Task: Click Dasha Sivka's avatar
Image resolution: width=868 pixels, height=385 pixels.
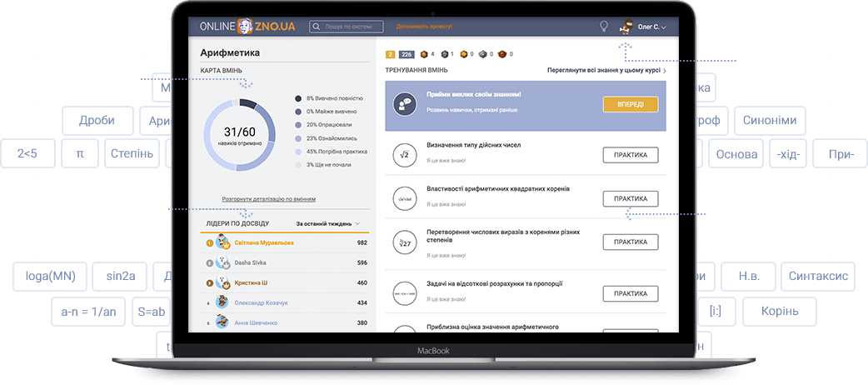Action: click(x=222, y=262)
